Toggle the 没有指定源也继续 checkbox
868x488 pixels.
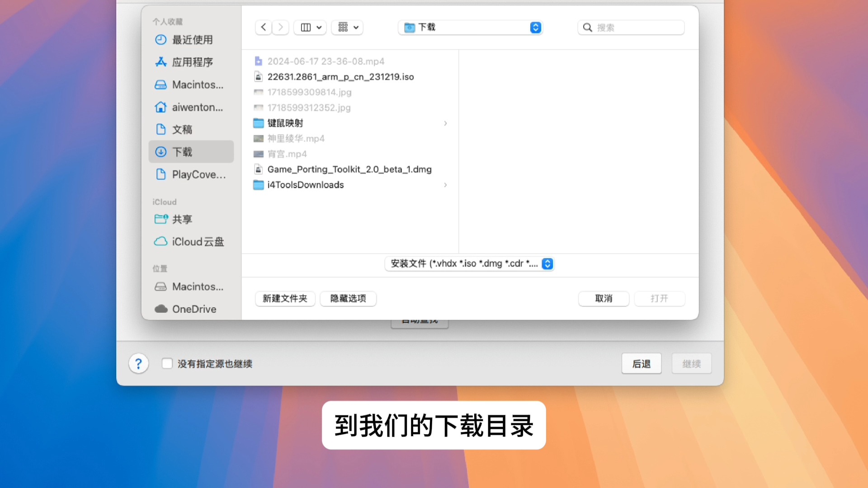(167, 363)
